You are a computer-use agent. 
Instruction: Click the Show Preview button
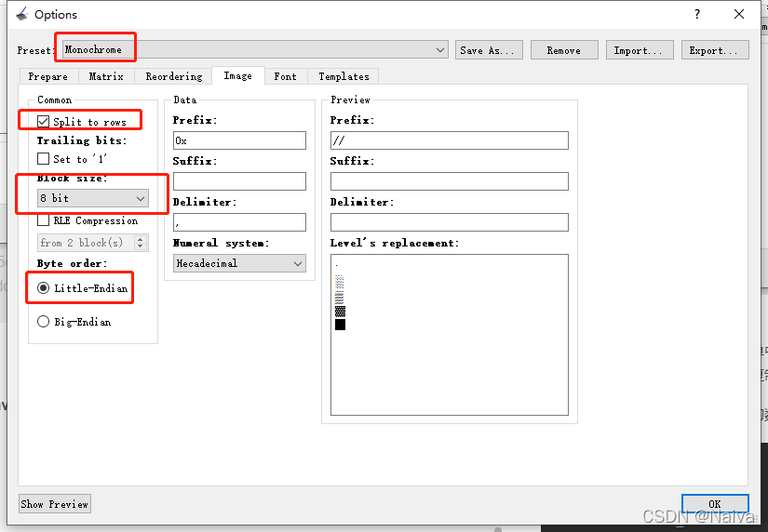pyautogui.click(x=55, y=503)
